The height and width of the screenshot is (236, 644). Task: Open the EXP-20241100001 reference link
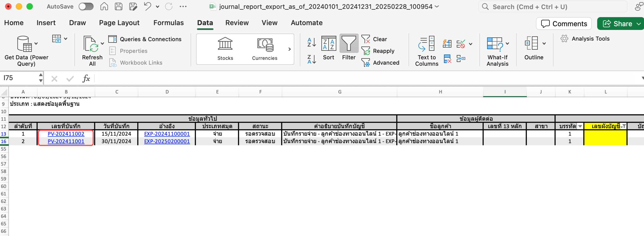(167, 134)
